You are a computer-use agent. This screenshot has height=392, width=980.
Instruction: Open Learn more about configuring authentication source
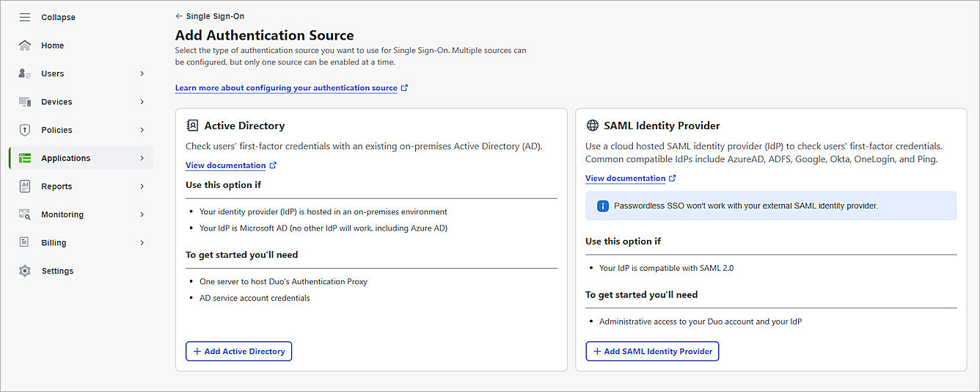[x=286, y=88]
